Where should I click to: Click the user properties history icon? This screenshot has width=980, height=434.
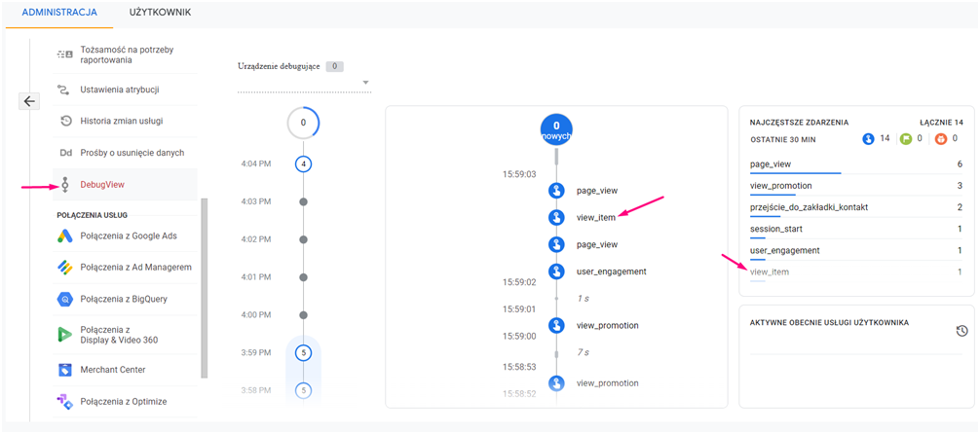[962, 331]
